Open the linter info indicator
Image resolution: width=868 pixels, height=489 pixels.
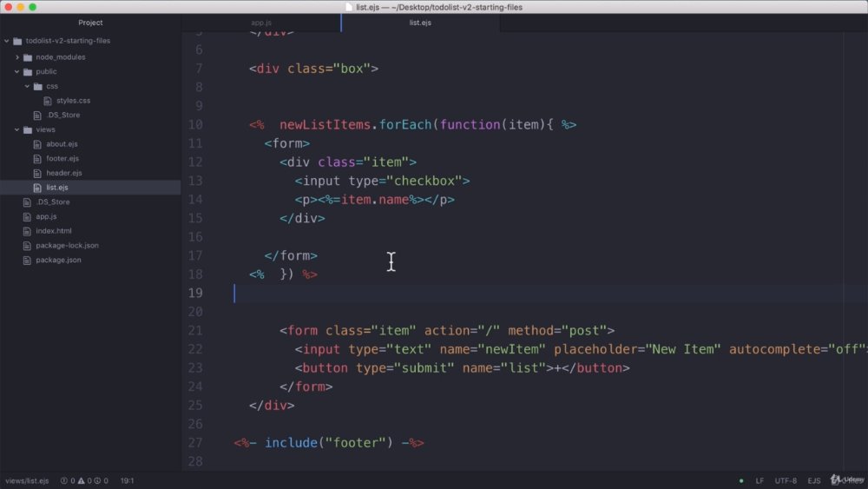point(102,480)
